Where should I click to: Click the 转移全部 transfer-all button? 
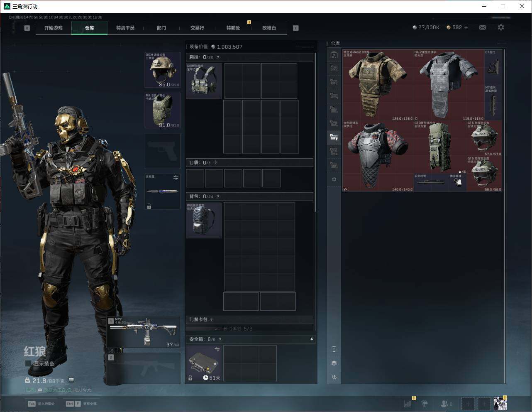(81, 404)
